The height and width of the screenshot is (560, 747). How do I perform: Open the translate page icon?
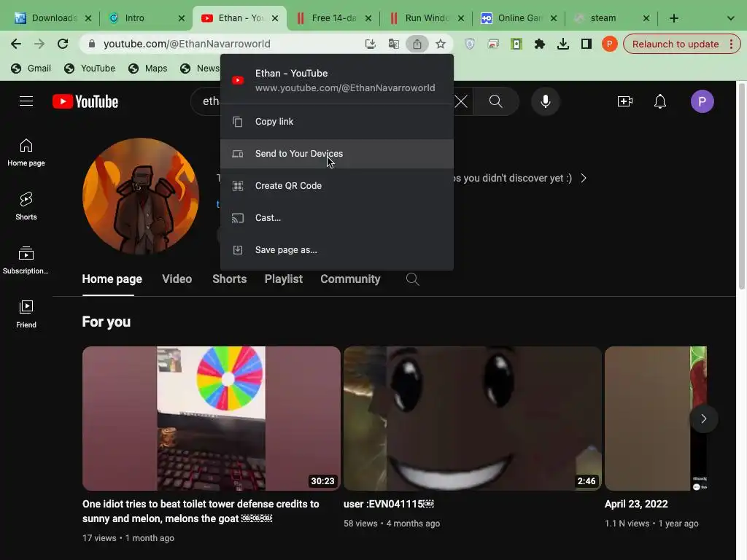(x=393, y=44)
